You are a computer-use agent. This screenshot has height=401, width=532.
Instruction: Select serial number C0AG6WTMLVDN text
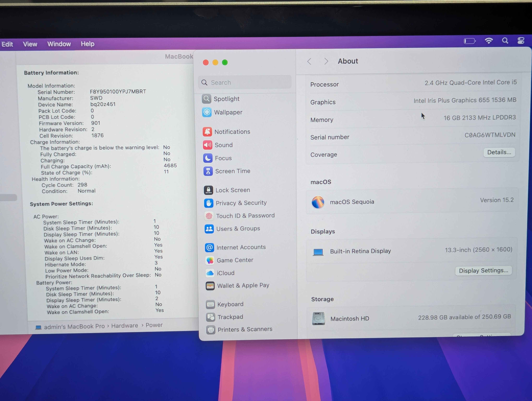point(490,135)
